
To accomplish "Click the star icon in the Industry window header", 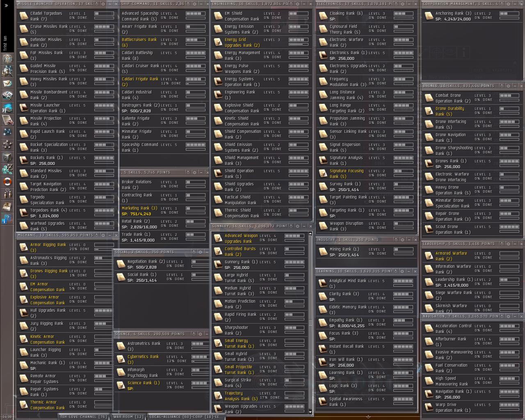I will [396, 240].
